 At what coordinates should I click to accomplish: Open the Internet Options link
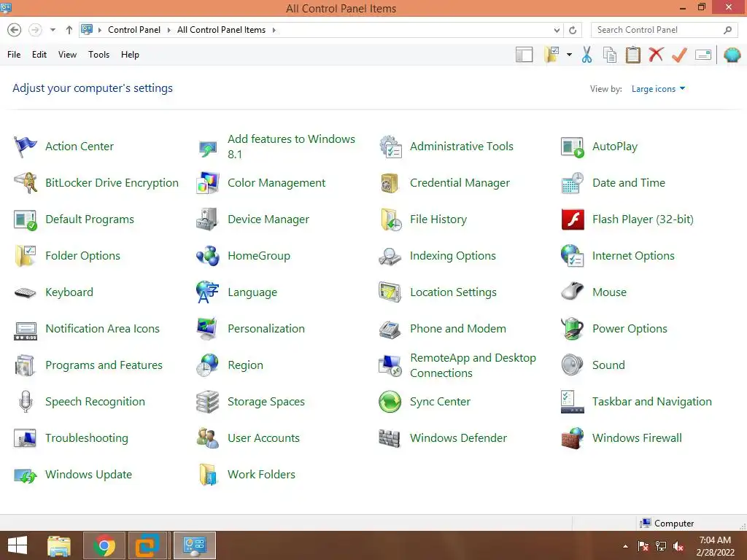pyautogui.click(x=633, y=256)
